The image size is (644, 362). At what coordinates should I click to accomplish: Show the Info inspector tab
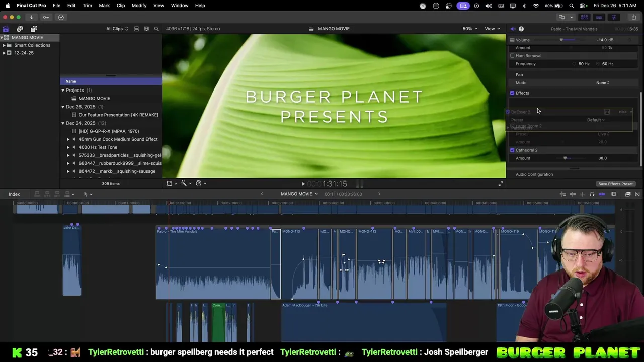tap(521, 29)
